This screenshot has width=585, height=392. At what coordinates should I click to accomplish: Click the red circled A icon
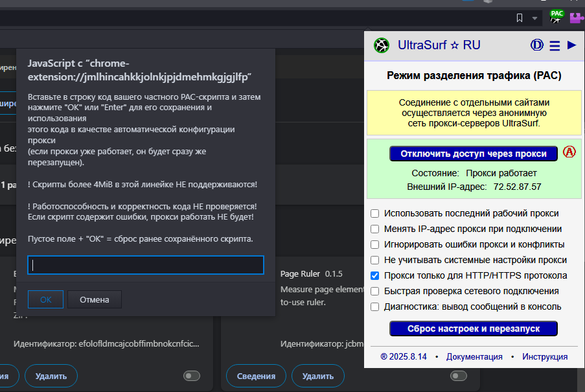[569, 152]
